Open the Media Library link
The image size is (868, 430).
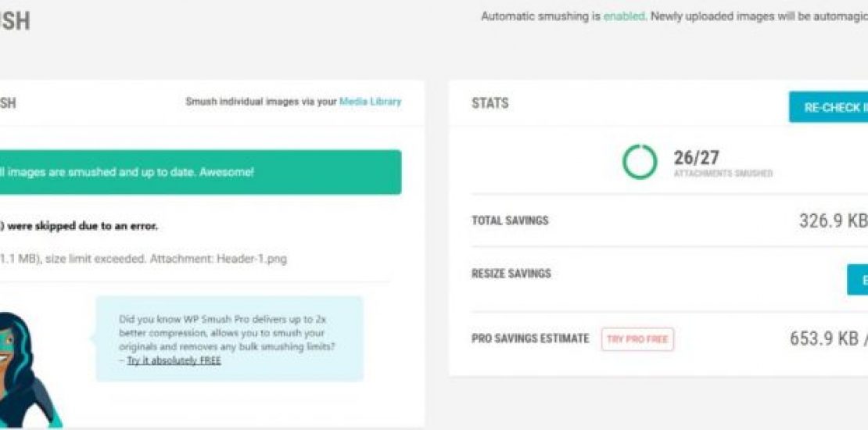pos(370,102)
